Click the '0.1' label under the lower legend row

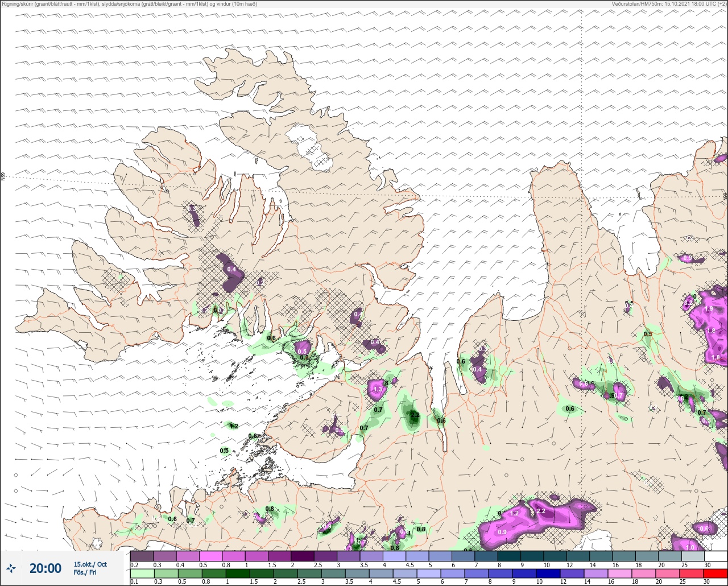click(134, 582)
